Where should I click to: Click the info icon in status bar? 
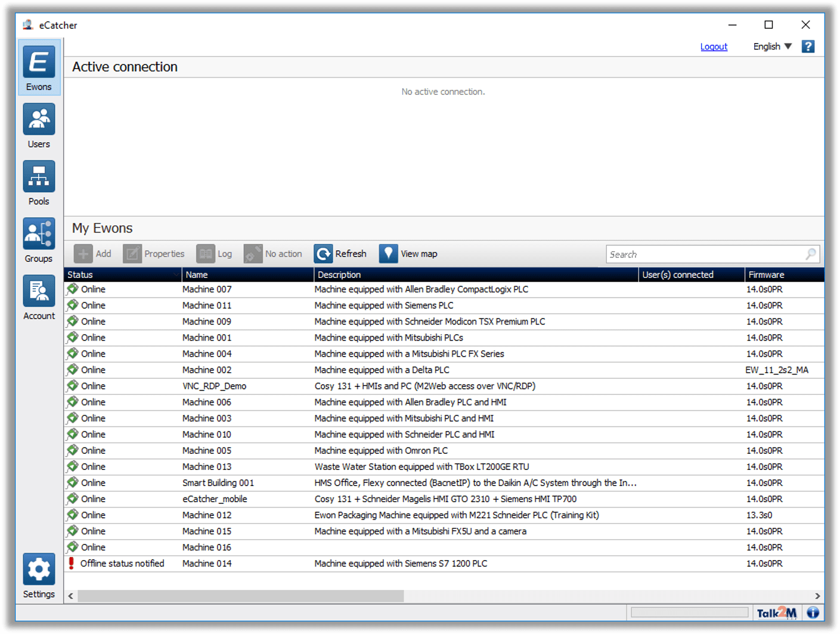(813, 613)
